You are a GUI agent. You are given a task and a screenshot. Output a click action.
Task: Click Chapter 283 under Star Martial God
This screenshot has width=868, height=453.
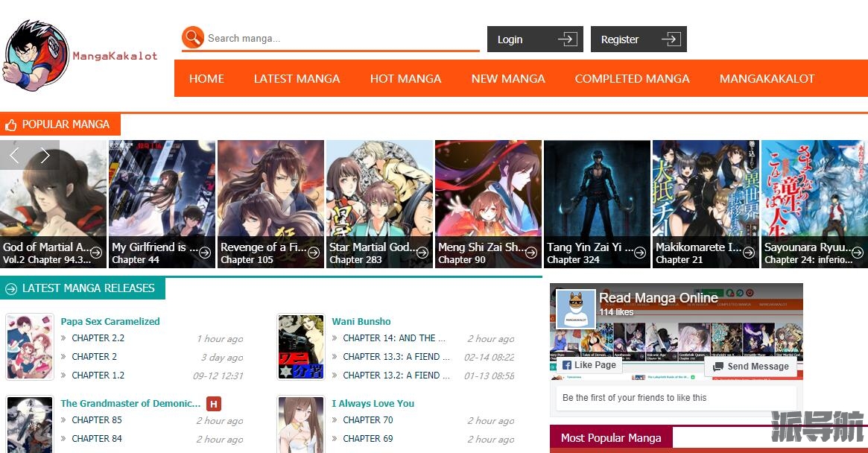(x=355, y=260)
